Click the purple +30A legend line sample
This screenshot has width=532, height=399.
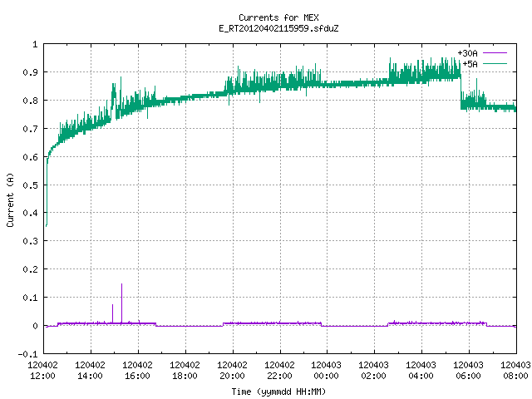click(495, 53)
